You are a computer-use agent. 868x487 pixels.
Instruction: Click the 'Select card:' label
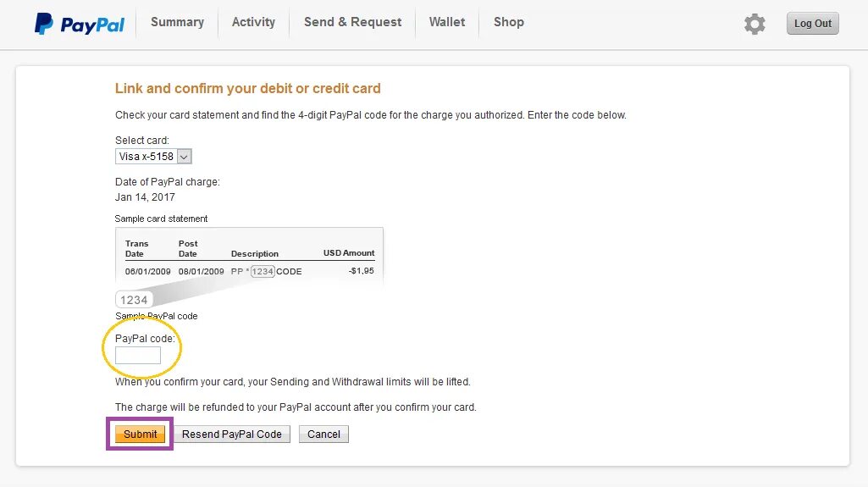[142, 141]
